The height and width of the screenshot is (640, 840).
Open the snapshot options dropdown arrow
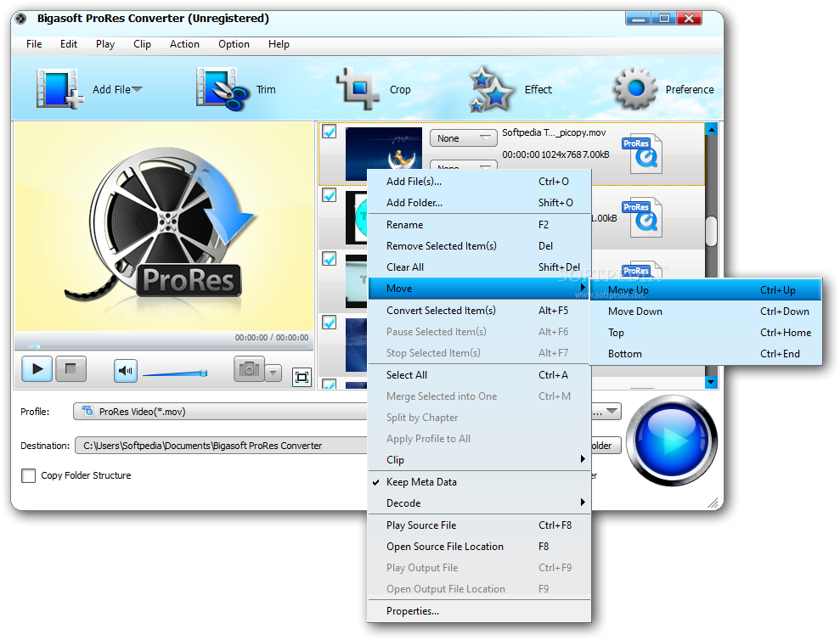click(273, 372)
